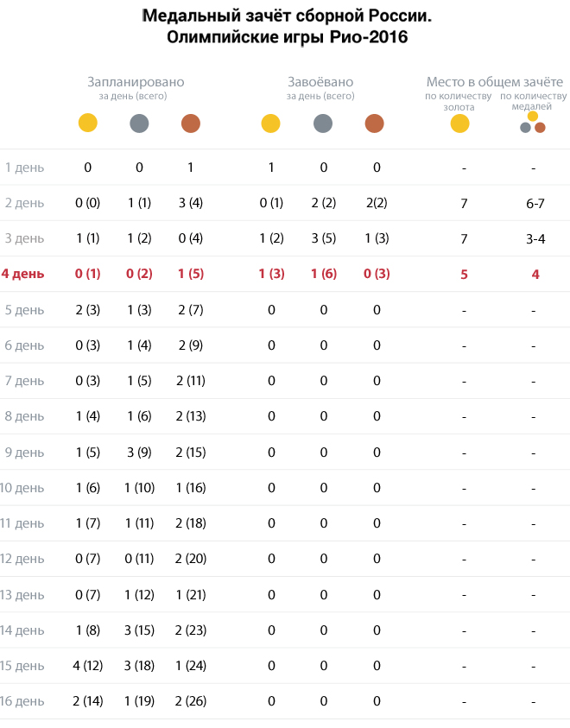The height and width of the screenshot is (728, 570).
Task: Select the 5 день row label
Action: coord(24,310)
